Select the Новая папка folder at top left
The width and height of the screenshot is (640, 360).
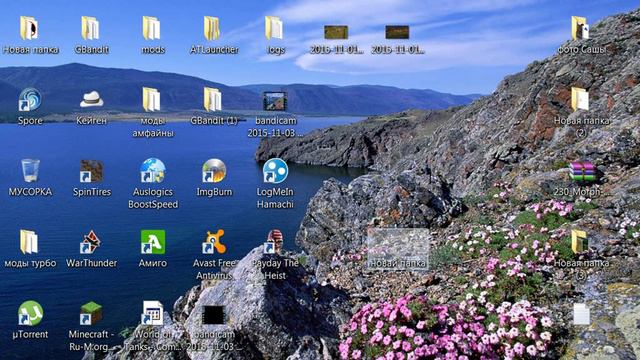point(29,29)
